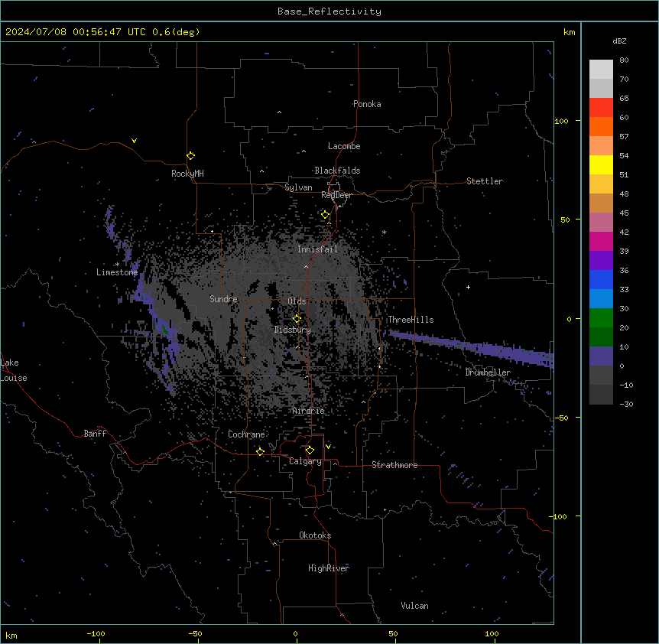Click the -100 tick on bottom axis
659x644 pixels.
coord(96,633)
